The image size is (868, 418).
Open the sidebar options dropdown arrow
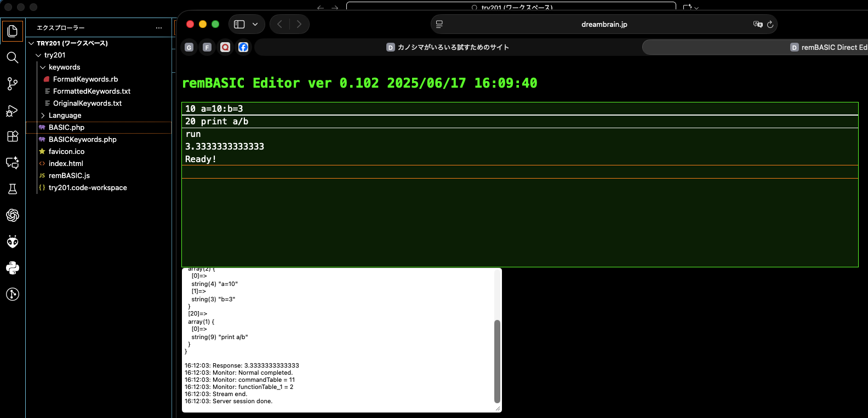tap(255, 24)
